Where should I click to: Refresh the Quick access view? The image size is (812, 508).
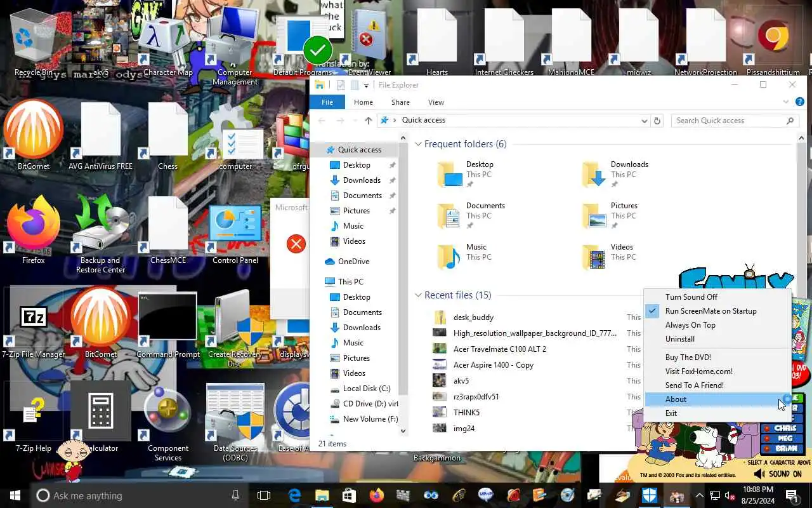tap(657, 121)
